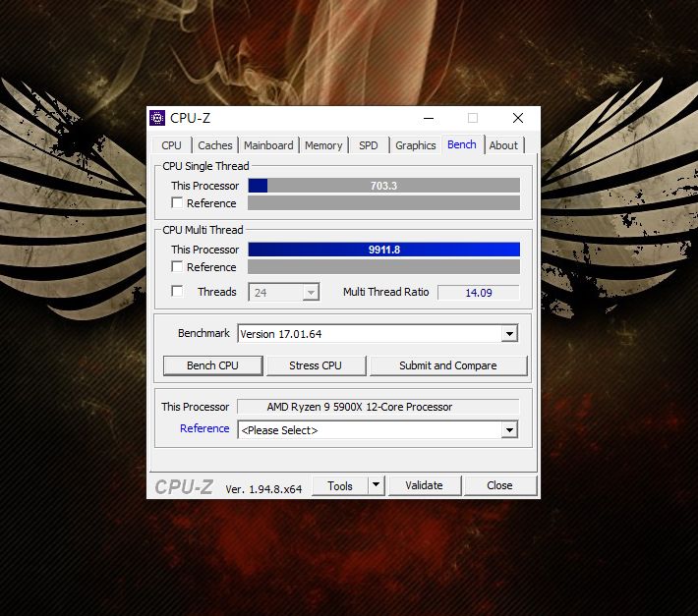This screenshot has height=616, width=698.
Task: Click the Ver. 1.94.8.x64 text
Action: [263, 489]
